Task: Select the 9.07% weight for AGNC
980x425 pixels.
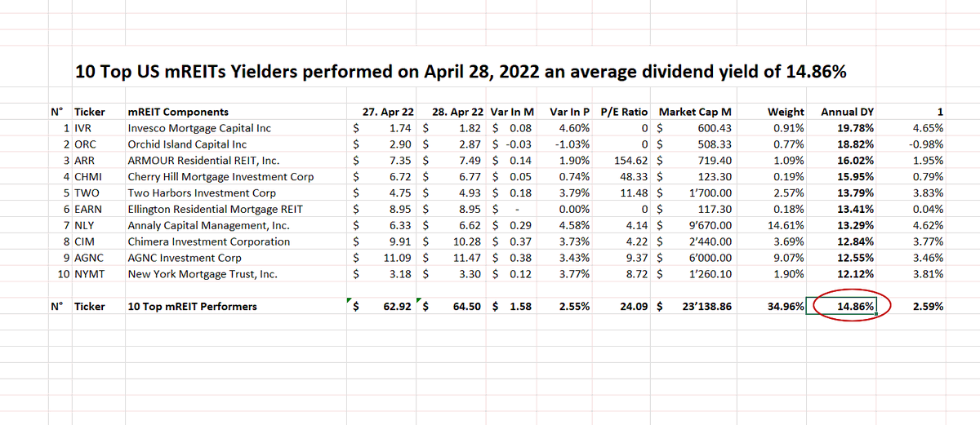Action: coord(789,258)
